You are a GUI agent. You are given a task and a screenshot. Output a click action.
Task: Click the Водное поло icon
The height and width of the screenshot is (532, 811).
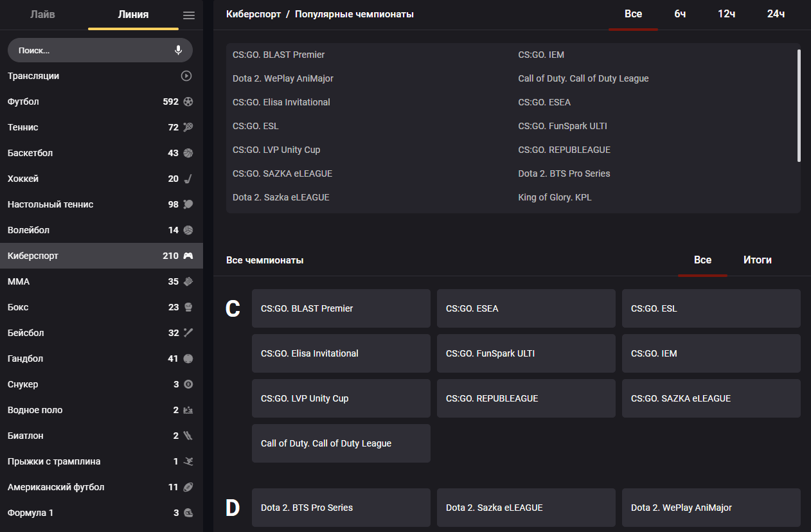tap(188, 410)
